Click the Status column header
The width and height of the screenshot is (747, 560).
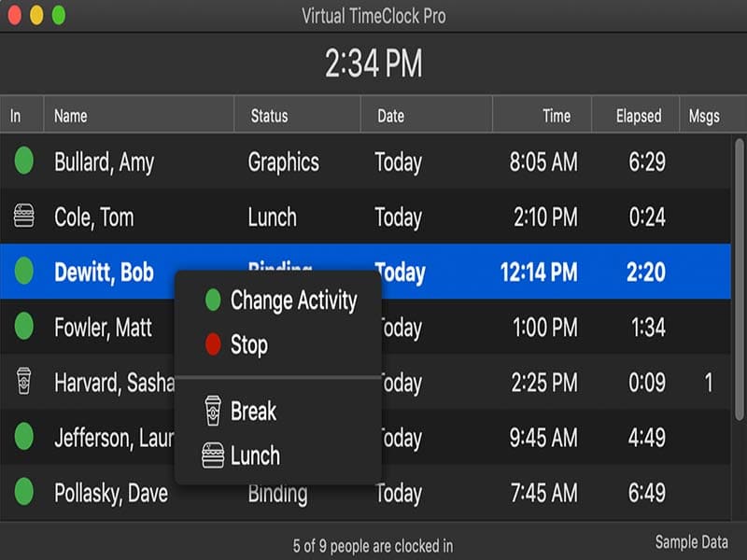270,115
